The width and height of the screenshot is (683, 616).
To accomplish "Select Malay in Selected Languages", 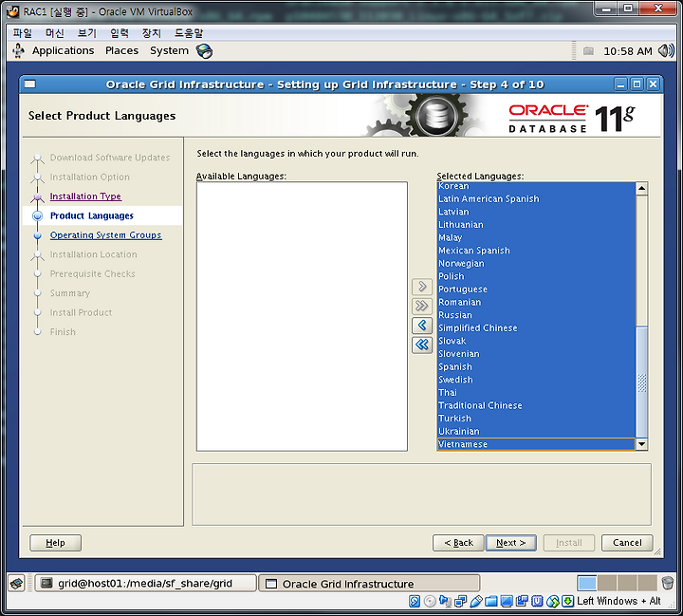I will tap(536, 237).
